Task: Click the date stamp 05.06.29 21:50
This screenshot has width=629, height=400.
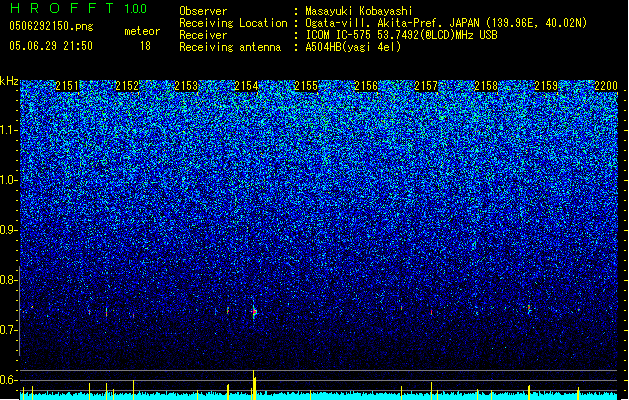Action: point(51,46)
